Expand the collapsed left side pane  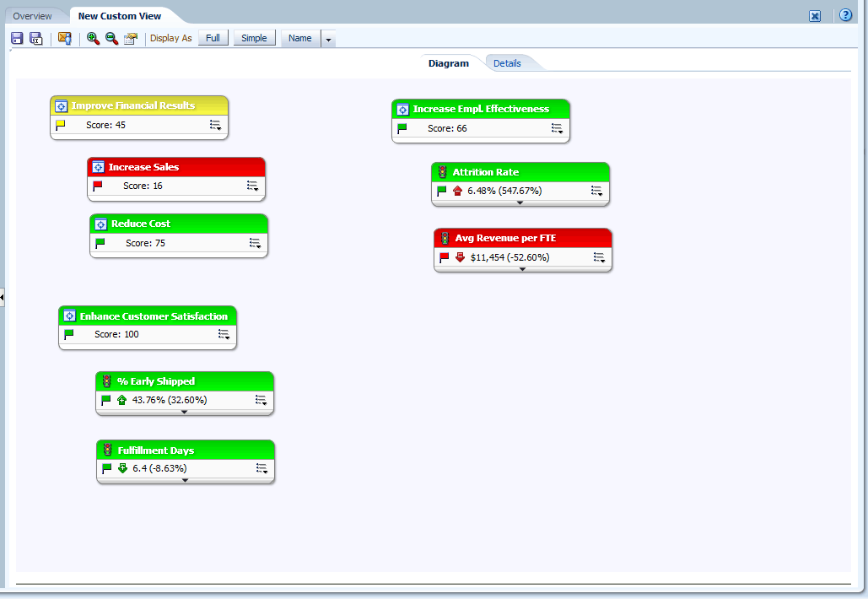click(x=3, y=297)
